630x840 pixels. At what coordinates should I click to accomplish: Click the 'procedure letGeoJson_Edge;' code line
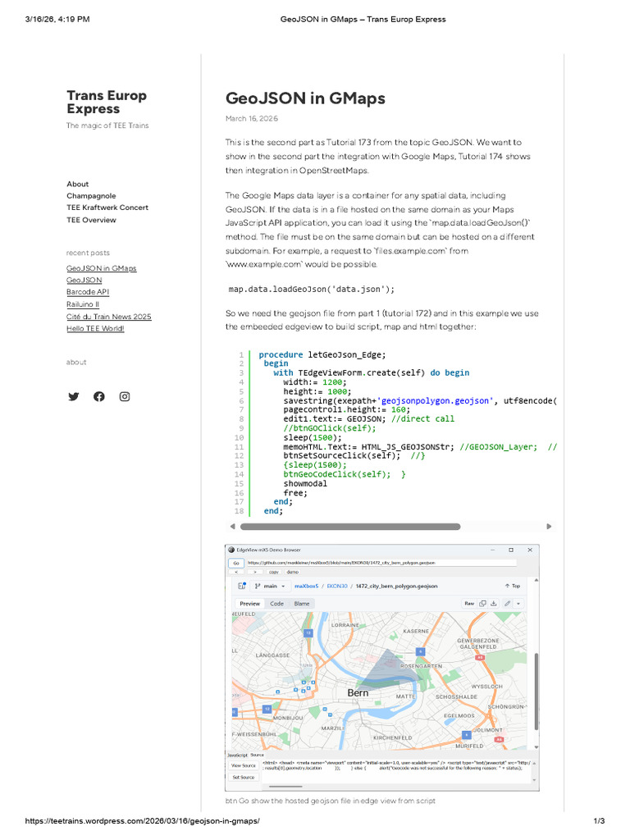point(322,354)
